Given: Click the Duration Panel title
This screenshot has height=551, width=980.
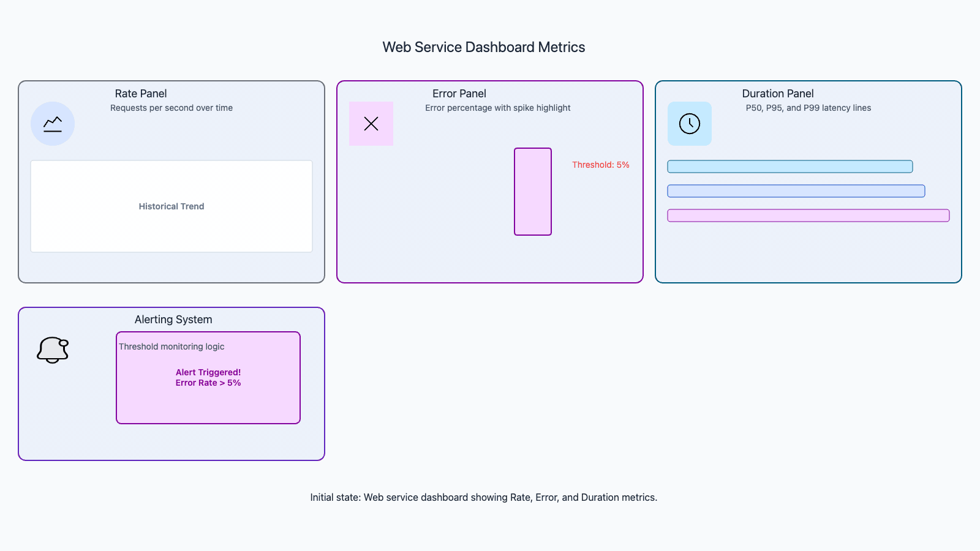Looking at the screenshot, I should click(778, 94).
